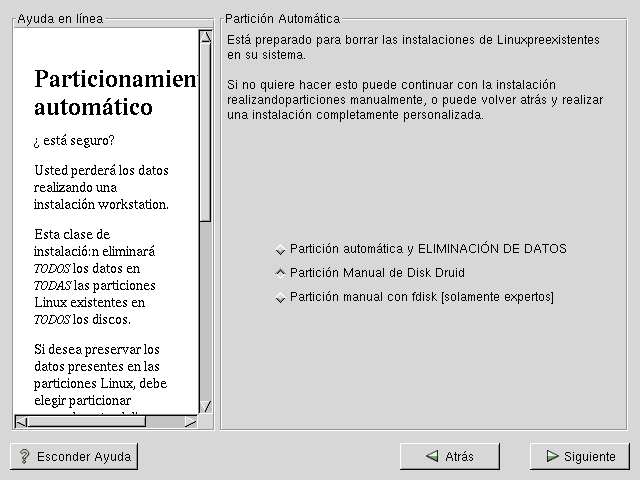Click the right arrow icon on Siguiente

[551, 456]
